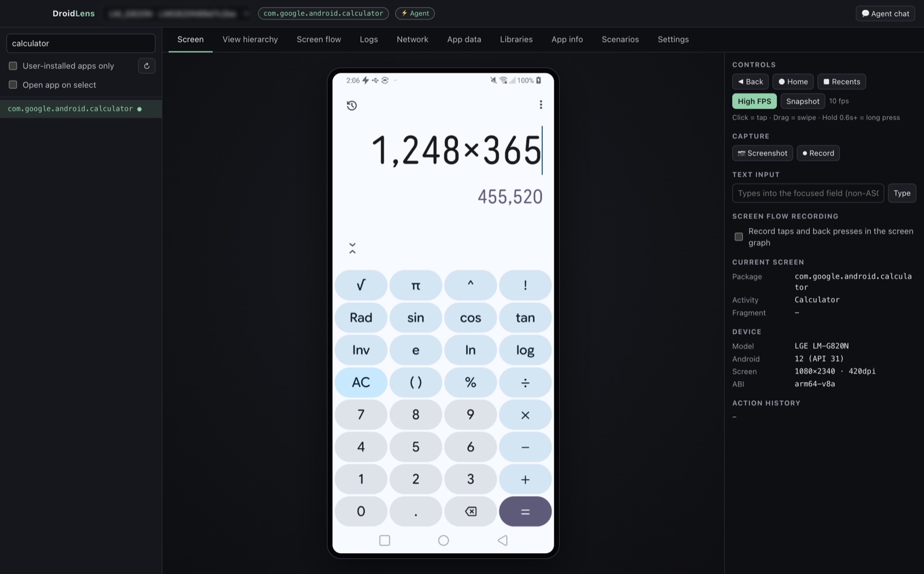Tap the Android back triangle nav button
Image resolution: width=924 pixels, height=574 pixels.
point(502,541)
